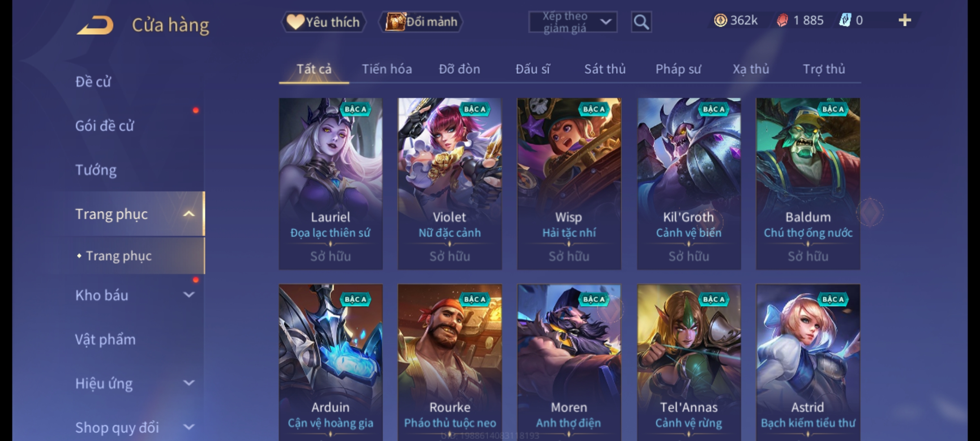Image resolution: width=980 pixels, height=441 pixels.
Task: Open the search magnifier icon
Action: coord(641,22)
